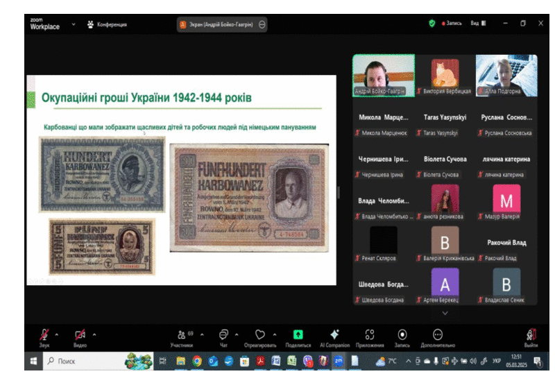Viewport: 555px width, 392px height.
Task: Open AI Companion
Action: [335, 338]
